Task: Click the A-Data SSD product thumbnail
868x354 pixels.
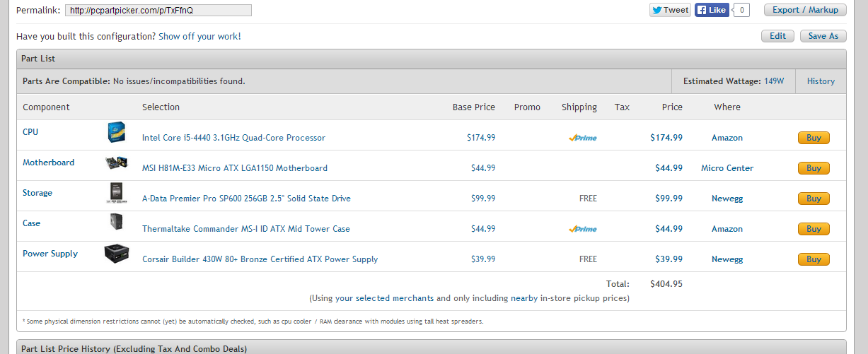Action: click(117, 193)
